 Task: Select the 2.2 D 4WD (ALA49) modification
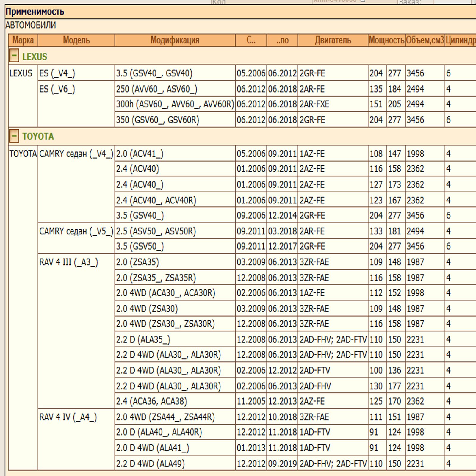tap(150, 463)
